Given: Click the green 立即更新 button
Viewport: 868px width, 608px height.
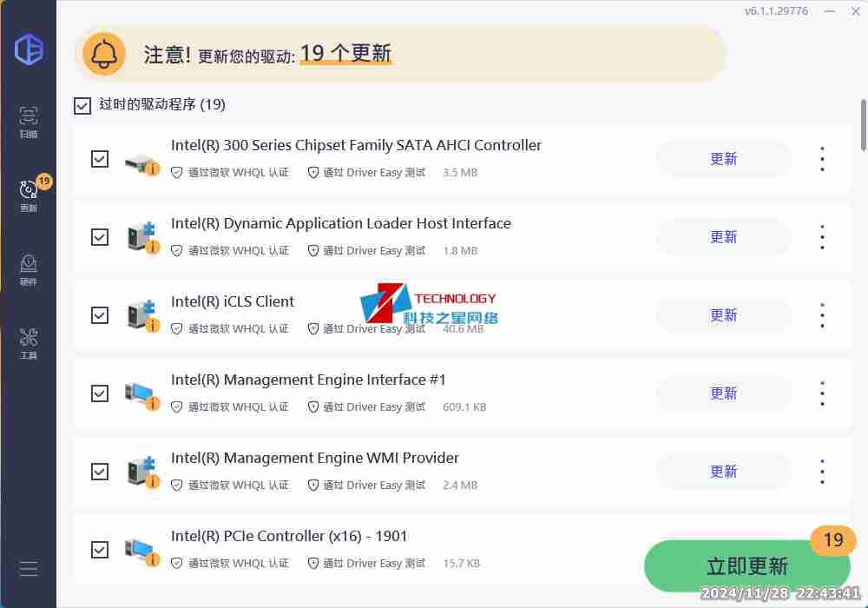Looking at the screenshot, I should (746, 566).
